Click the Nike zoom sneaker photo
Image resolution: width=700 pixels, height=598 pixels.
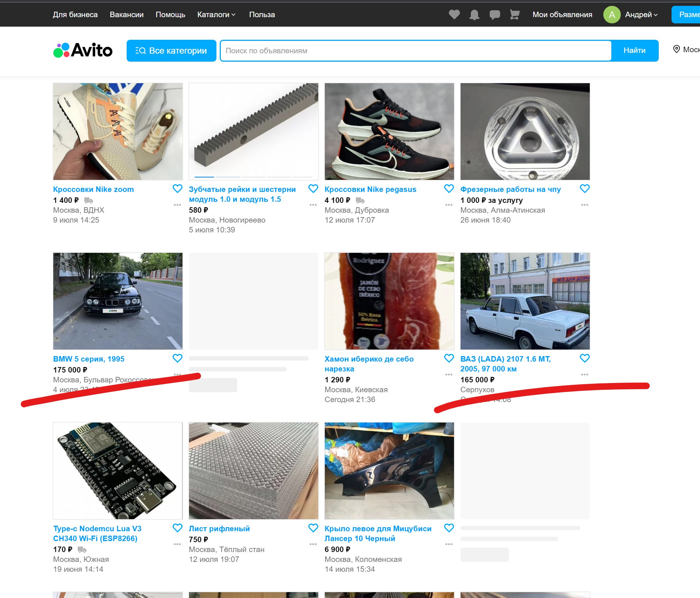[118, 131]
